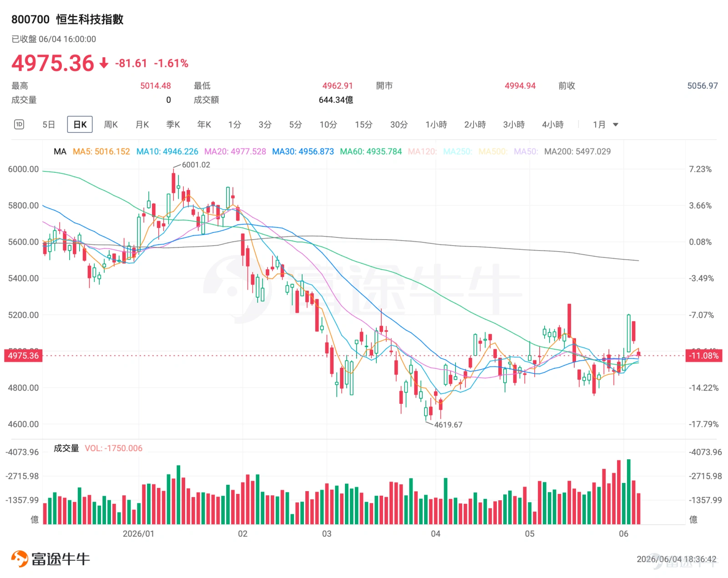Click the VOL: -1750.006 value
The image size is (728, 578).
tap(114, 448)
